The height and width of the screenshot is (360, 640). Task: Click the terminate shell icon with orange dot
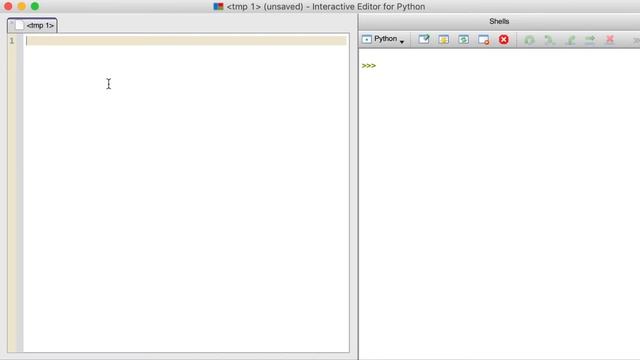coord(484,40)
